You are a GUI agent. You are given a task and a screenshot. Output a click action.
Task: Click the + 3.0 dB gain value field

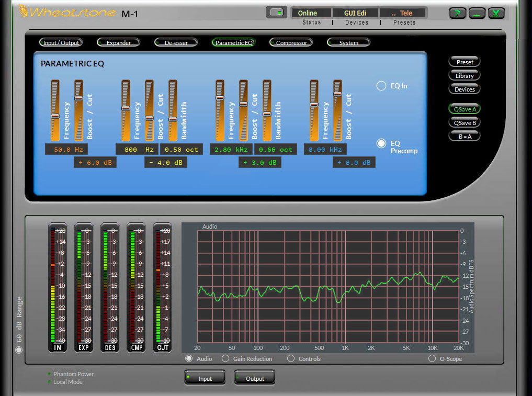pos(260,163)
